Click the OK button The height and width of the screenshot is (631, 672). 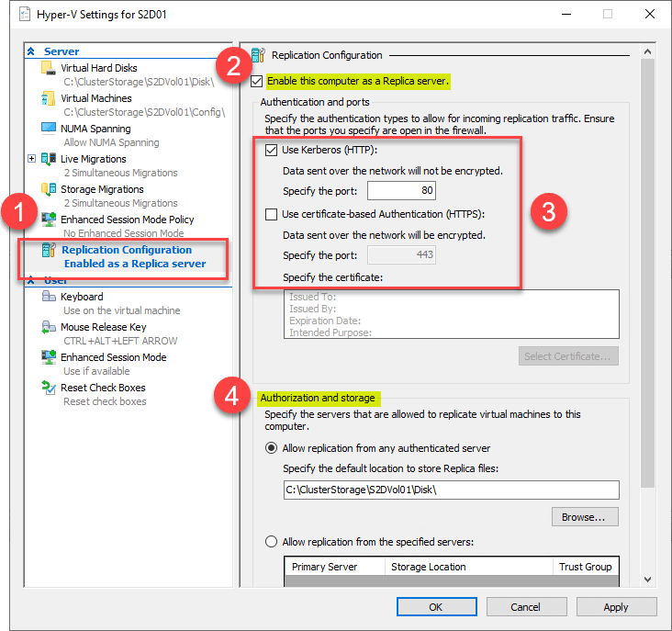(x=436, y=606)
